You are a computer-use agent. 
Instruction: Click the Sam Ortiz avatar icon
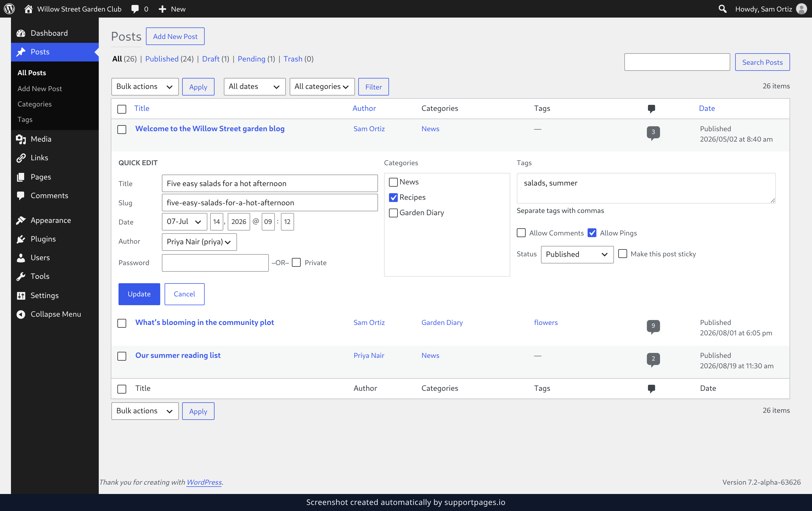tap(801, 9)
